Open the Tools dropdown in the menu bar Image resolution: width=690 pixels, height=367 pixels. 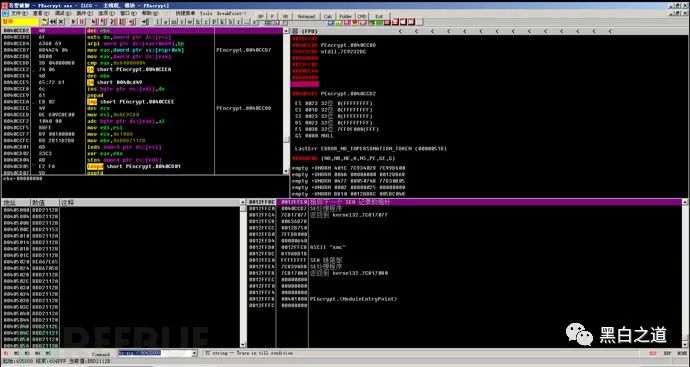click(206, 13)
